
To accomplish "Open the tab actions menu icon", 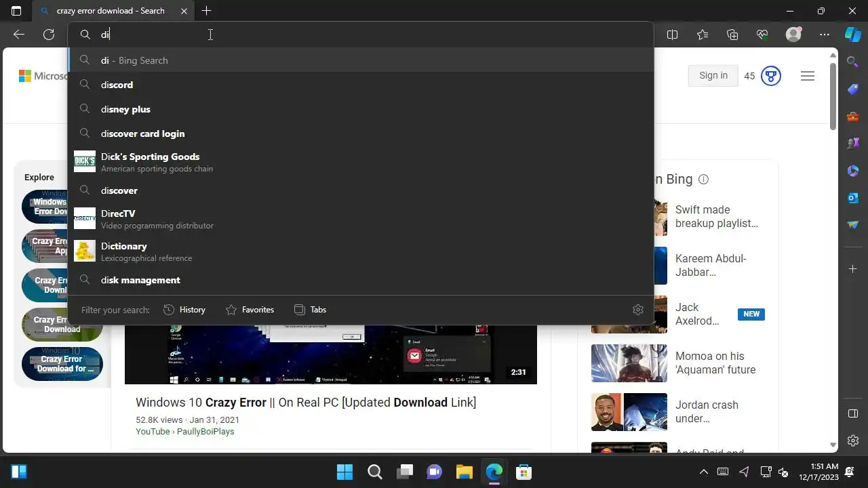I will [16, 11].
